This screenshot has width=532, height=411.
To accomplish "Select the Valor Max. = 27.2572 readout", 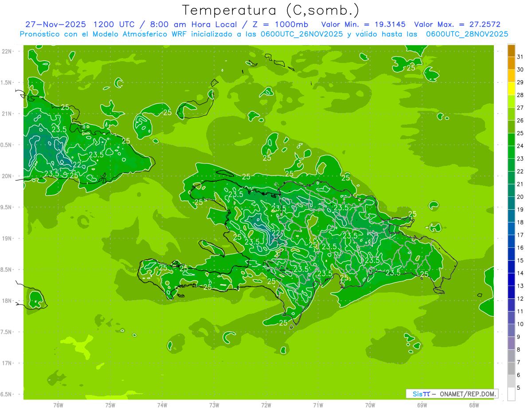I will point(457,24).
